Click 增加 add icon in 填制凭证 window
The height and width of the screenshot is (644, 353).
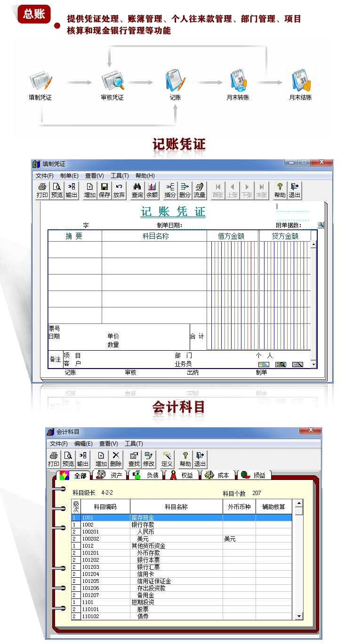click(x=90, y=190)
